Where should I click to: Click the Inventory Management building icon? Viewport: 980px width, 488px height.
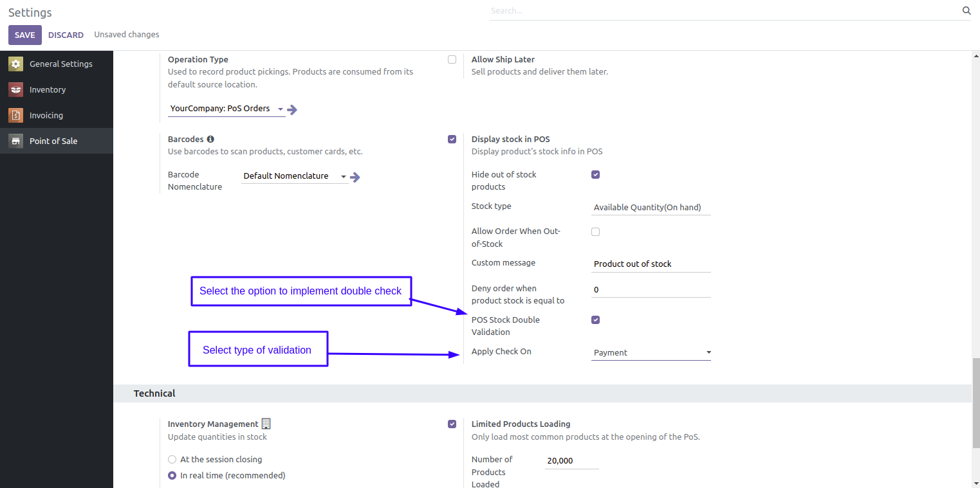point(266,424)
